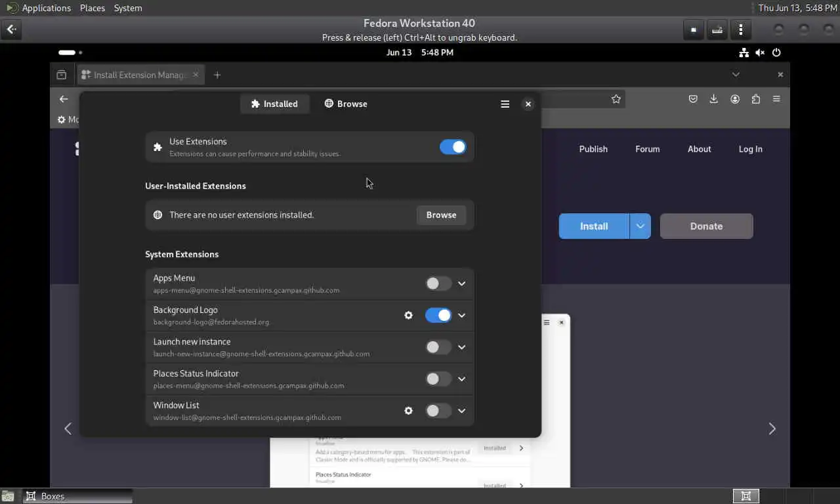Screen dimensions: 840x504
Task: Open the Forum link
Action: [x=647, y=149]
